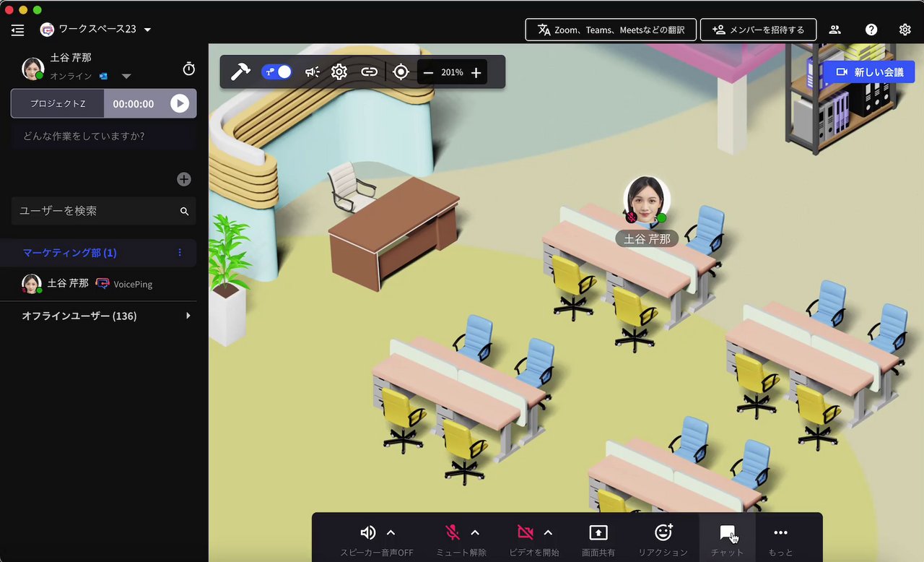Focus the ユーザーを検索 search field
Viewport: 924px width, 562px height.
pyautogui.click(x=103, y=211)
